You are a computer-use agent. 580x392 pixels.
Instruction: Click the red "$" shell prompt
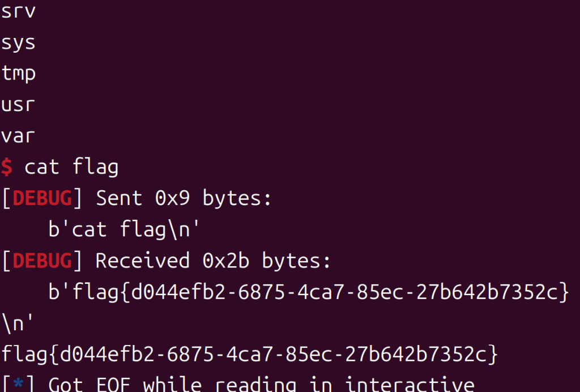point(6,167)
